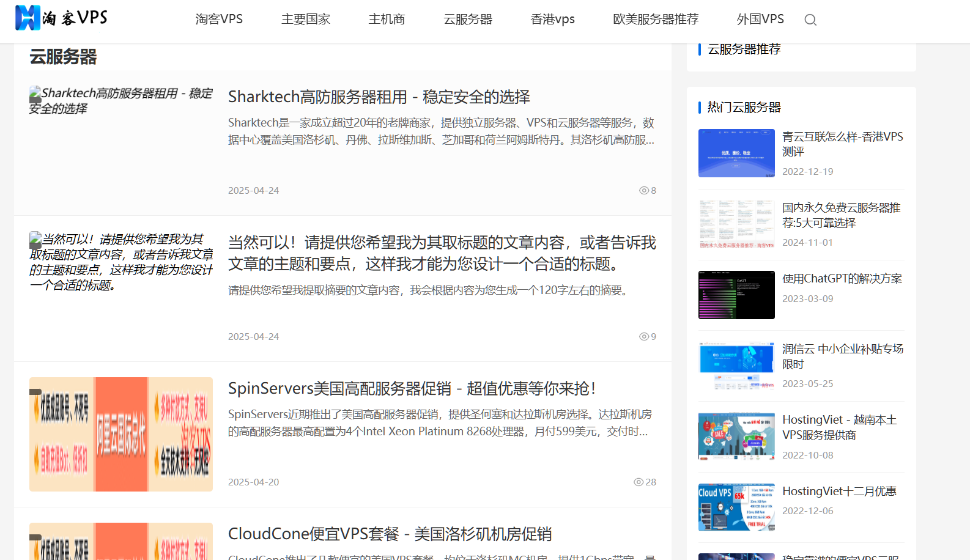The width and height of the screenshot is (970, 560).
Task: Click the view count eye icon showing 28
Action: (639, 482)
